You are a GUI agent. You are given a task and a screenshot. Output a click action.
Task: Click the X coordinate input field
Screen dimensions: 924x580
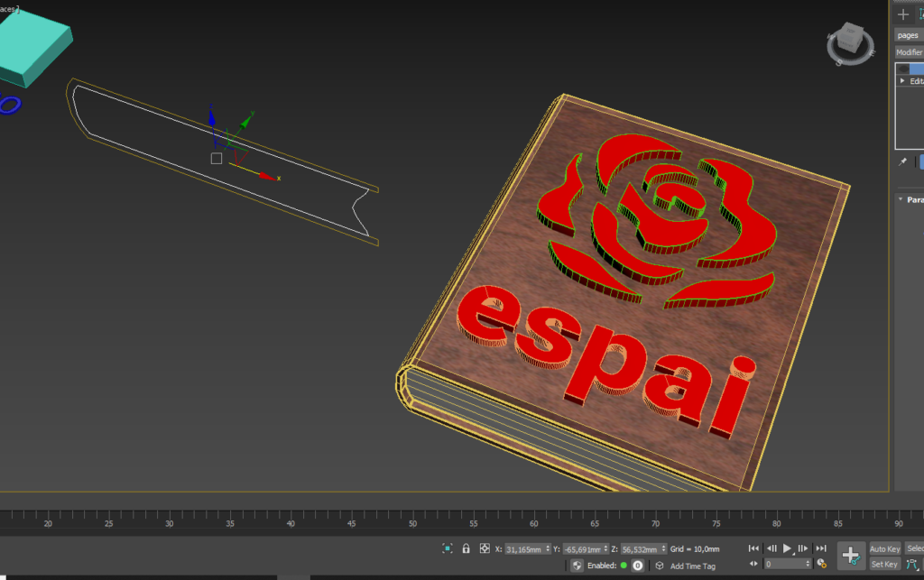pyautogui.click(x=523, y=549)
